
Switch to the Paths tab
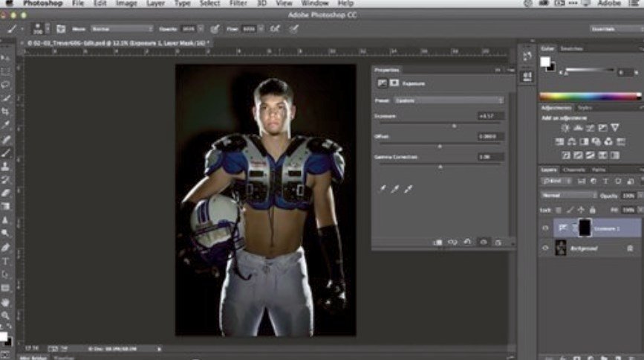599,170
